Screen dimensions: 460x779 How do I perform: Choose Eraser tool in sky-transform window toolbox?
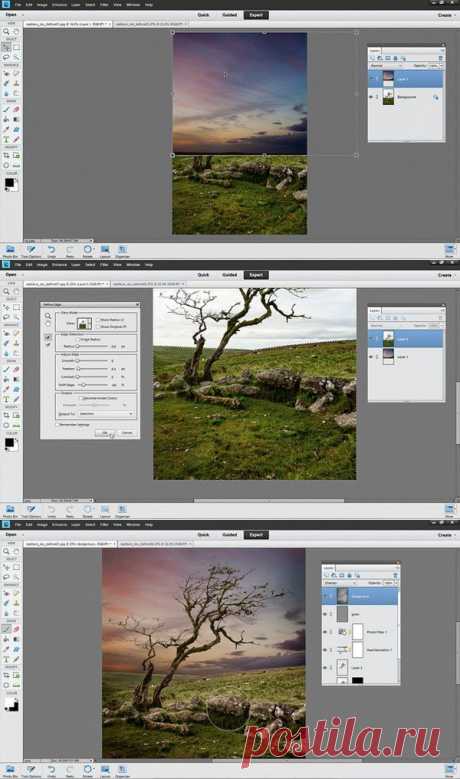click(16, 109)
